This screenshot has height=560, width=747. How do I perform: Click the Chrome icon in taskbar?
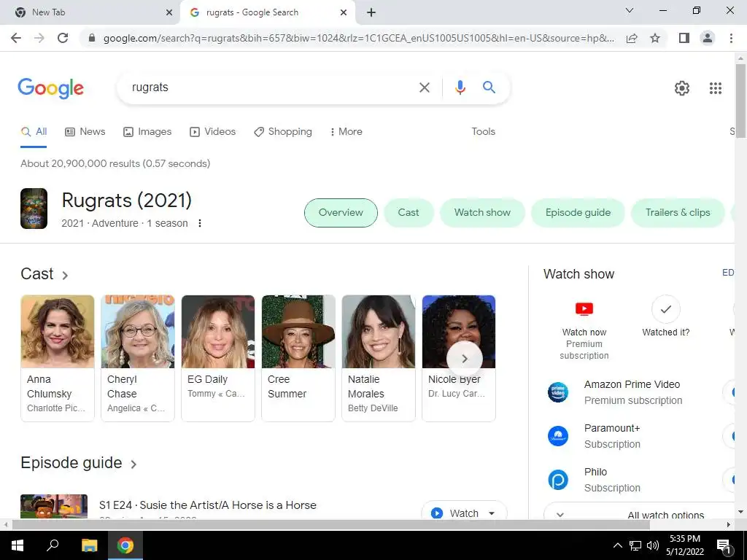point(125,545)
